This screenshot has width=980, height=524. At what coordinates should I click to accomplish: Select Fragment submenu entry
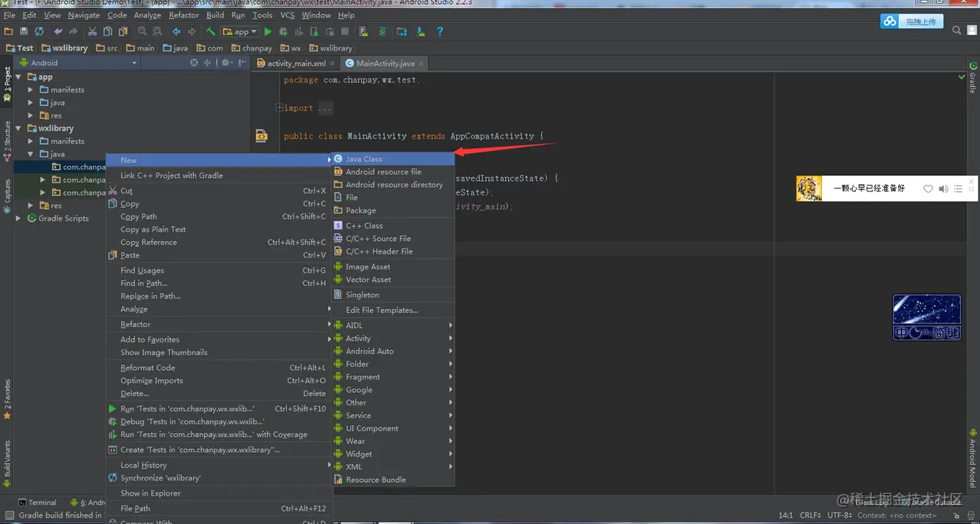click(x=393, y=377)
